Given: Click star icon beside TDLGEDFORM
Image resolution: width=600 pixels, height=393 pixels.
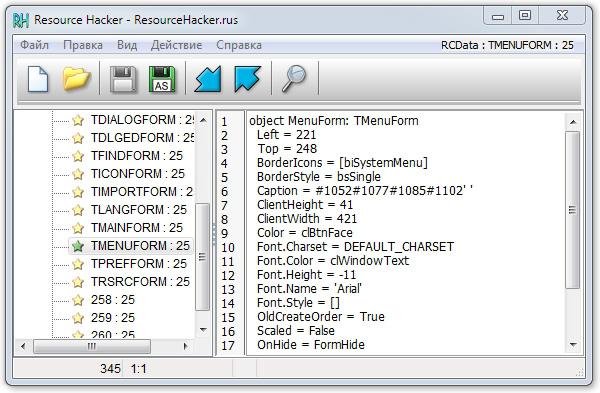Looking at the screenshot, I should [78, 138].
